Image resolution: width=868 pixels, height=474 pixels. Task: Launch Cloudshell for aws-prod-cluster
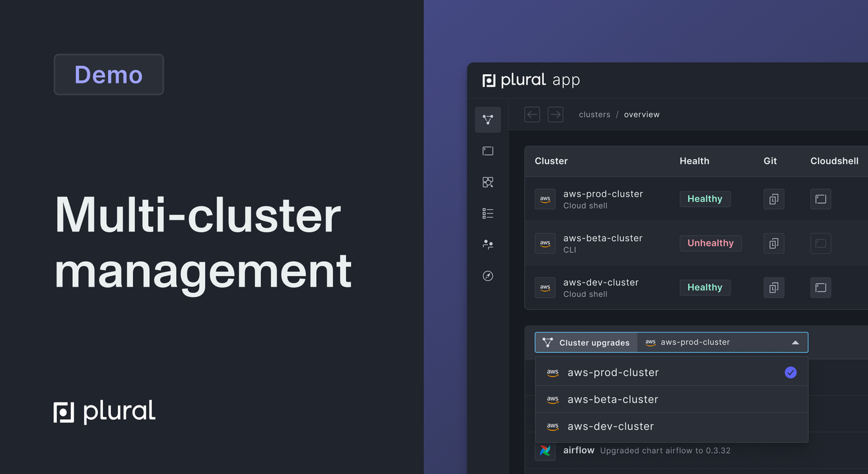[821, 199]
